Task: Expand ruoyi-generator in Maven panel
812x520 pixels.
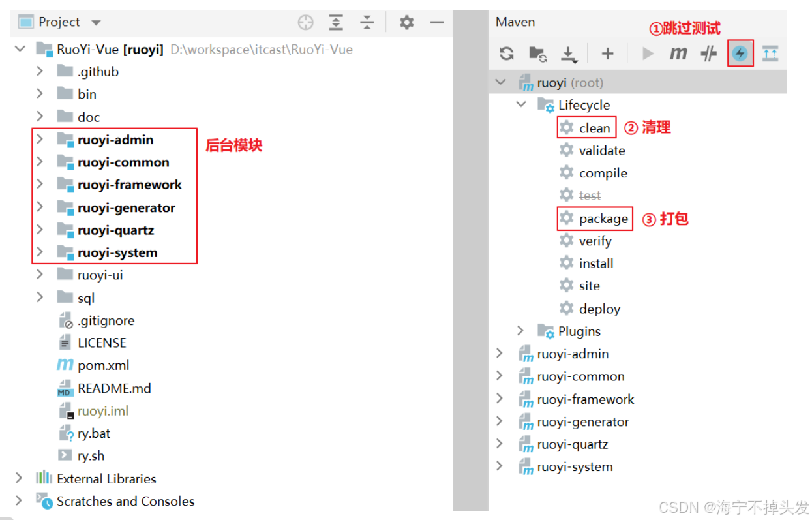Action: (500, 421)
